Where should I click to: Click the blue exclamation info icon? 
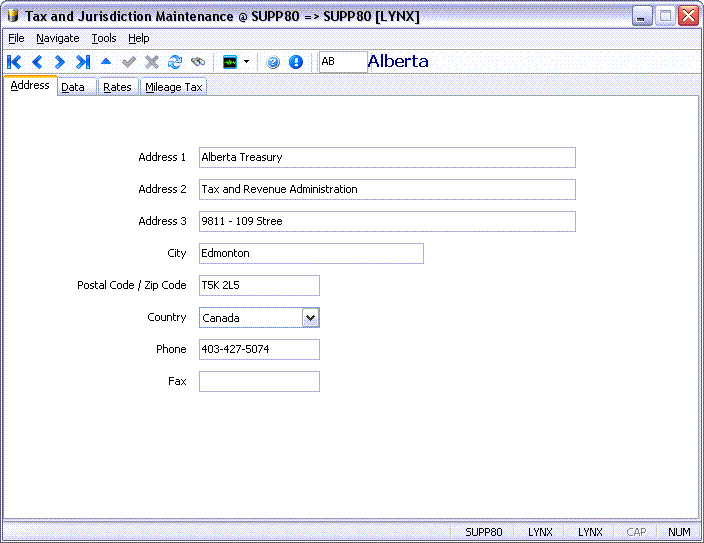pos(296,62)
